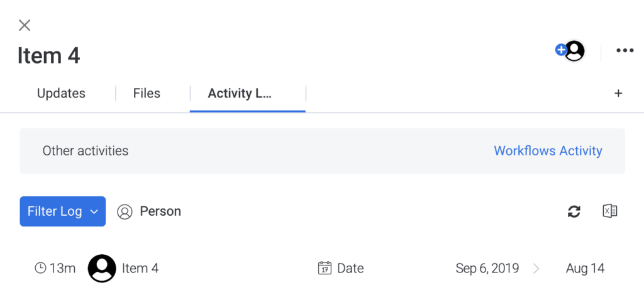Click the Filter Log chevron arrow

pos(94,212)
